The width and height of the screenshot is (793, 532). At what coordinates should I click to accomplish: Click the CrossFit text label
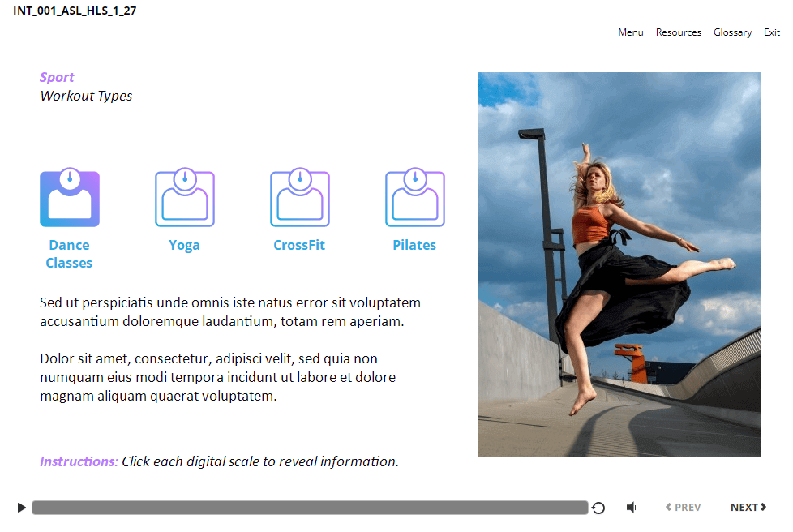coord(299,245)
